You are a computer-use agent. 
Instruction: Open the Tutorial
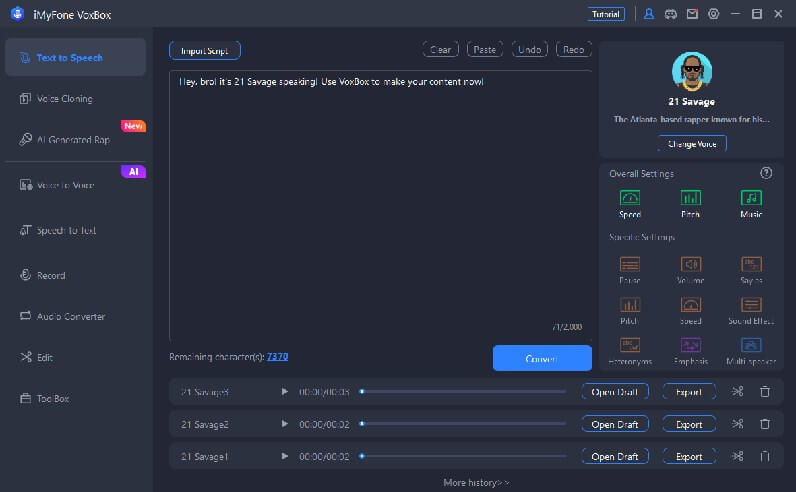tap(606, 14)
